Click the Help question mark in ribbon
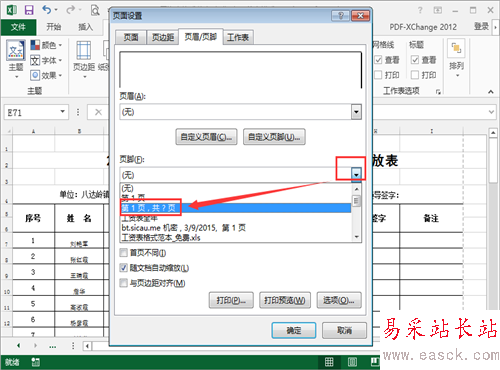 (x=420, y=10)
